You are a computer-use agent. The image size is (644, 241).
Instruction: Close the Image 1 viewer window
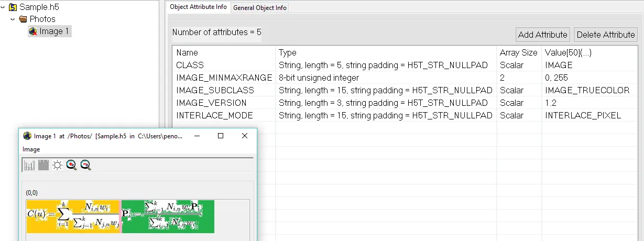point(245,136)
